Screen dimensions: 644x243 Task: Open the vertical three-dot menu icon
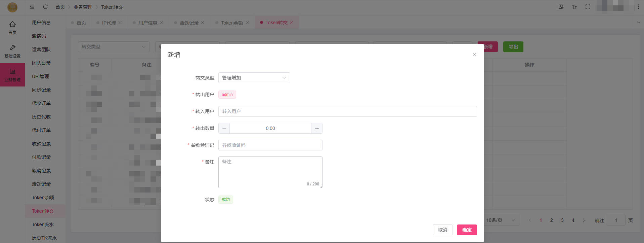click(x=638, y=7)
